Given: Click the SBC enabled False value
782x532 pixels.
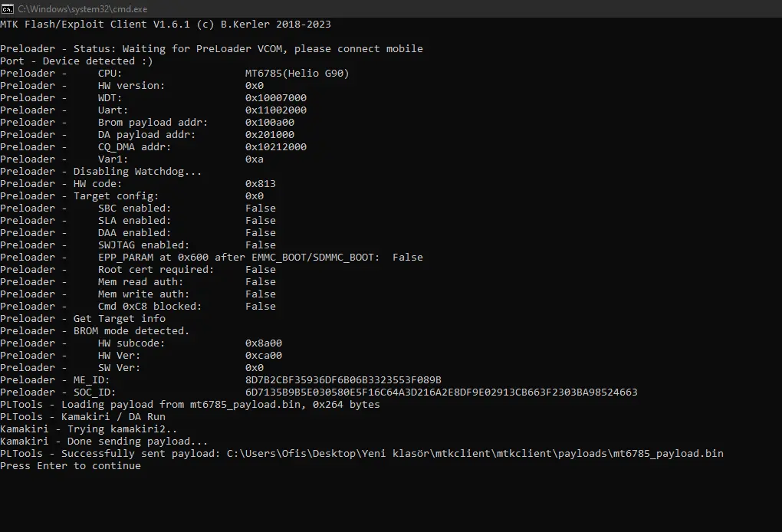Looking at the screenshot, I should tap(261, 208).
